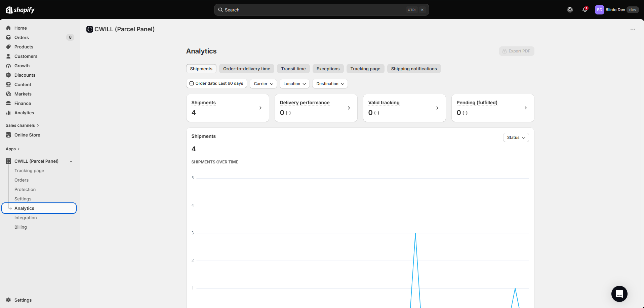
Task: Click the Products tag icon
Action: click(8, 47)
